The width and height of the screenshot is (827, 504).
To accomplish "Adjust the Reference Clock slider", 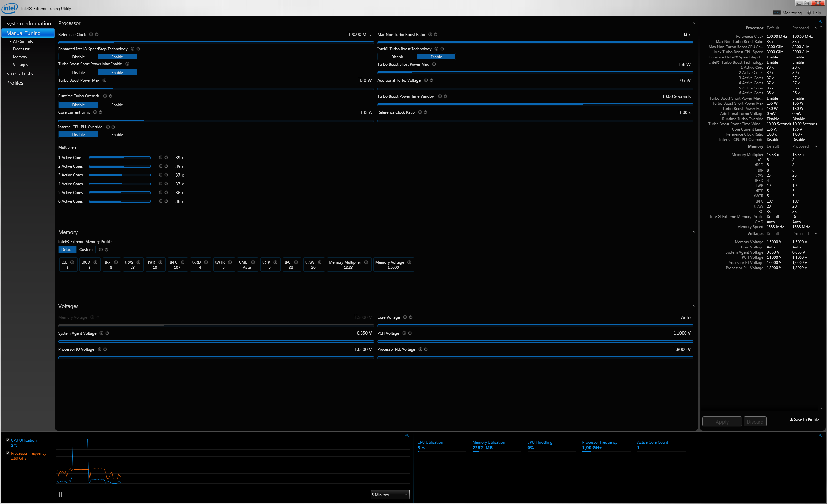I will [216, 43].
